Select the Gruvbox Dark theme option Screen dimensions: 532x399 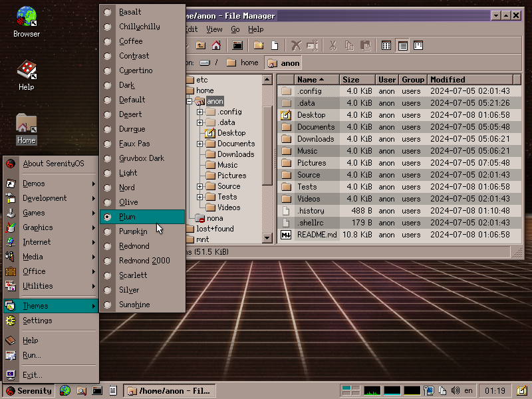pos(142,158)
